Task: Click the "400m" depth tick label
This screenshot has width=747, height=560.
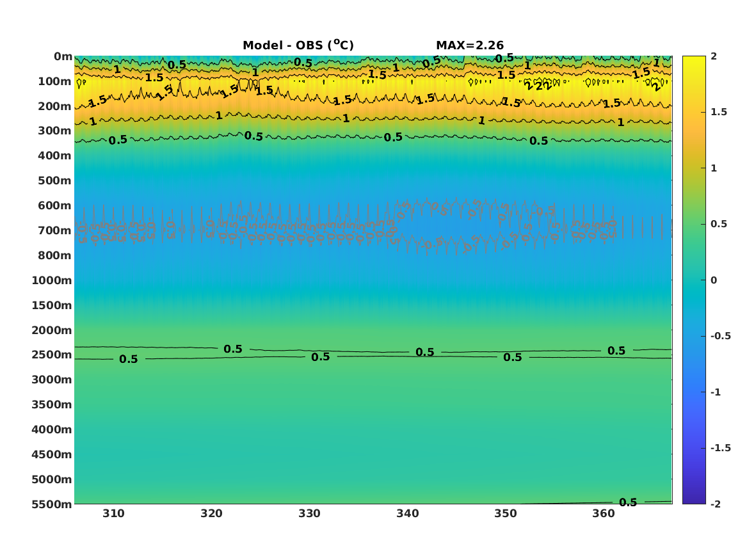Action: click(x=55, y=156)
